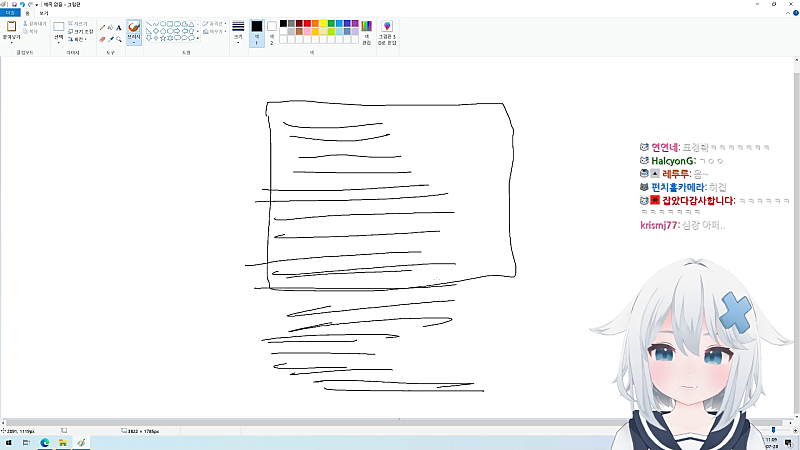Image resolution: width=800 pixels, height=450 pixels.
Task: Select the Magnifier zoom tool
Action: [x=119, y=39]
